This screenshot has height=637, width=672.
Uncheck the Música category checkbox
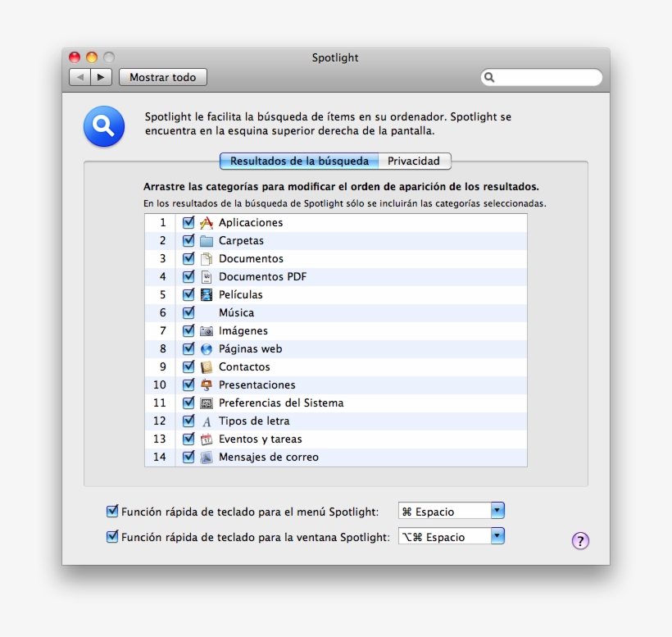[x=188, y=312]
